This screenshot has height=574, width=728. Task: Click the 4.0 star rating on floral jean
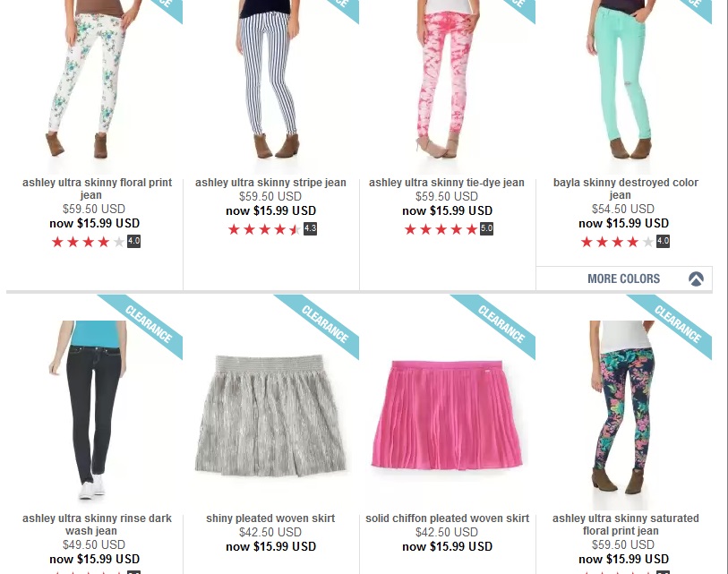(96, 242)
